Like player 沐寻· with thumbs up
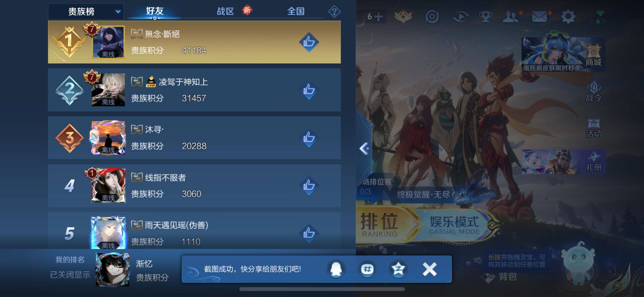 pos(309,138)
